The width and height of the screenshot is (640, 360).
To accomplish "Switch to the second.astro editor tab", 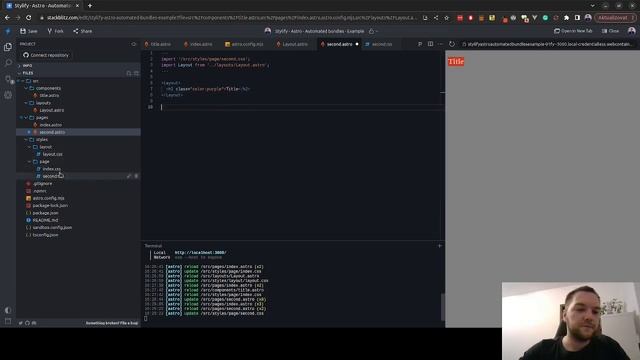I will [339, 44].
